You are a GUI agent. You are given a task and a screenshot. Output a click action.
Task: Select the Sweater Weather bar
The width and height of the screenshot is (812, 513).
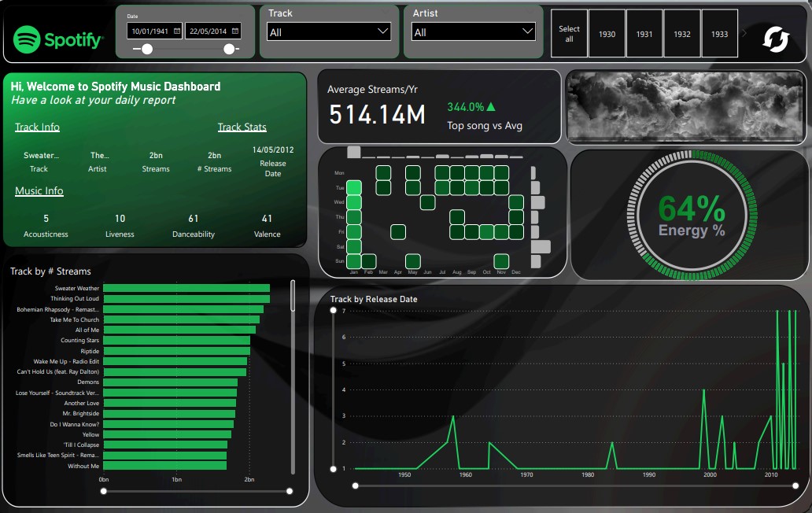(186, 288)
